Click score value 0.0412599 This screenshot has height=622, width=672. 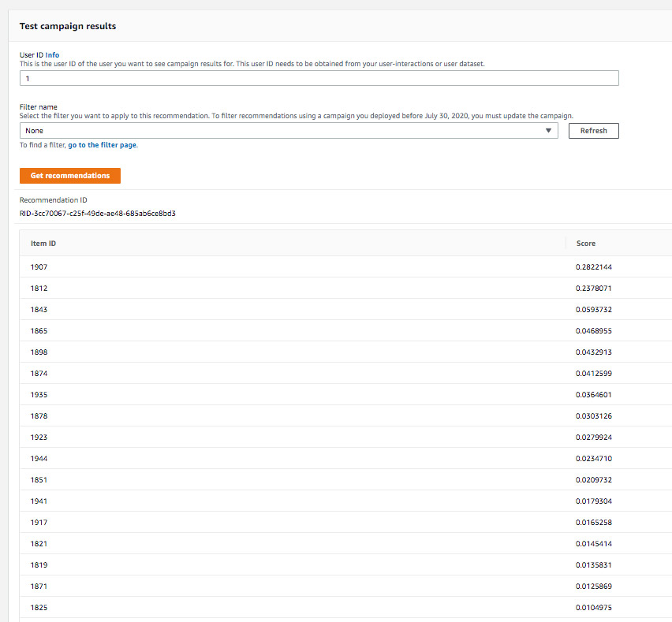coord(594,373)
